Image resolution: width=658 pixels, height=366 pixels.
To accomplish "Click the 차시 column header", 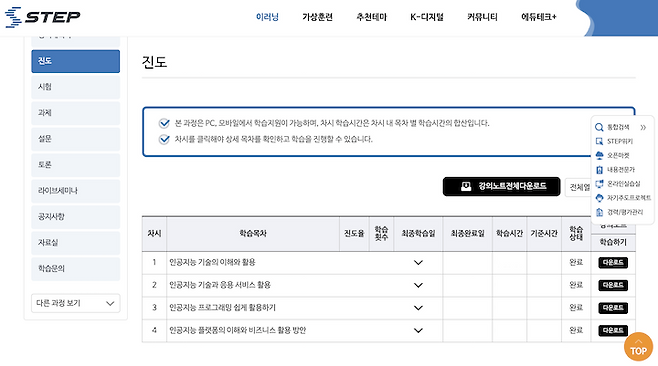I will coord(154,233).
